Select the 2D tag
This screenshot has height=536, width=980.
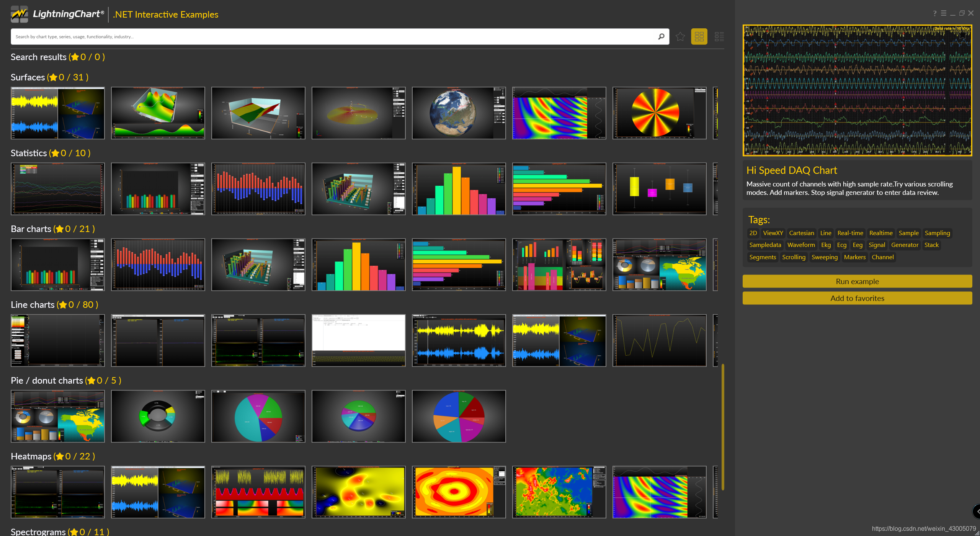(x=753, y=233)
